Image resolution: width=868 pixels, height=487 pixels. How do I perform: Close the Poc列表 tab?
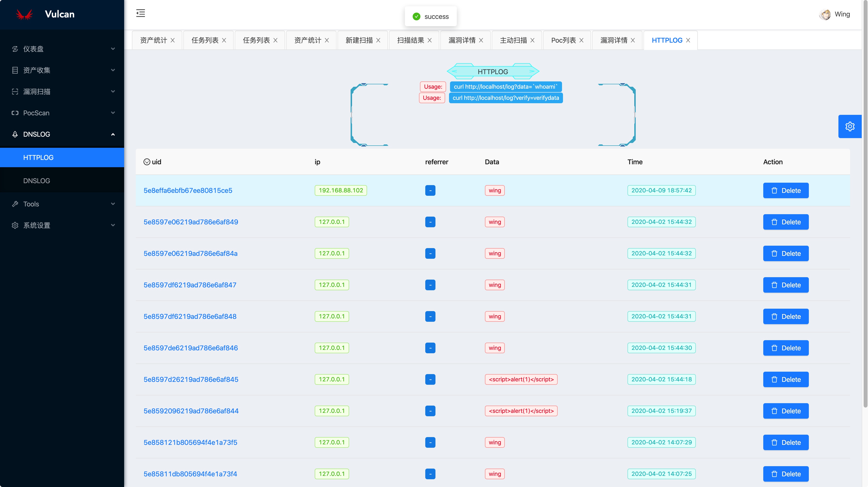pos(582,40)
